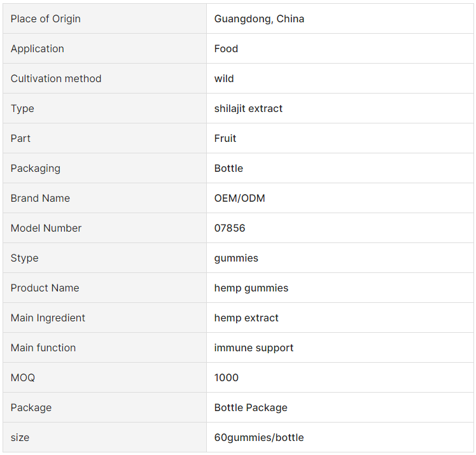Click the 'immune support' value

click(253, 347)
